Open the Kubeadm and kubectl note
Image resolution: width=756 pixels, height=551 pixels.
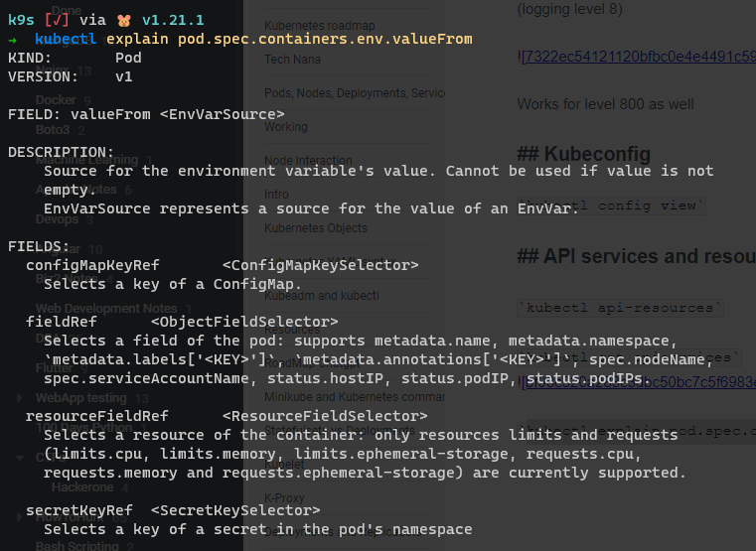click(322, 295)
